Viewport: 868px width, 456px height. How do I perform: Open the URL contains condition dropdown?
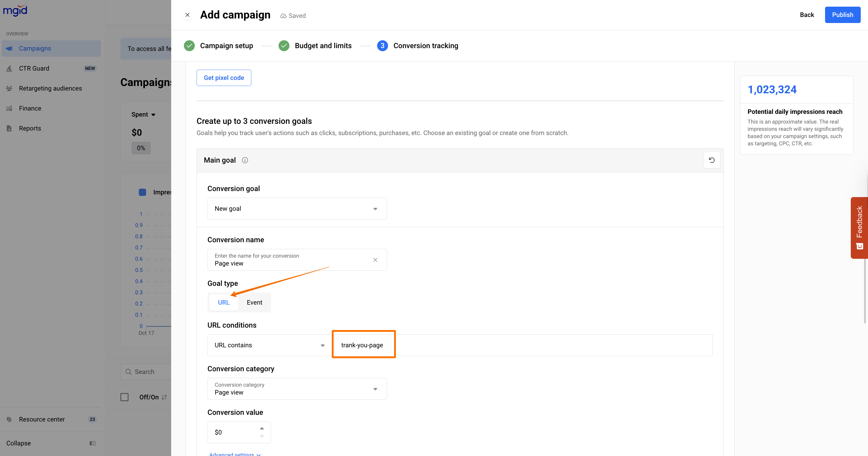pyautogui.click(x=269, y=345)
